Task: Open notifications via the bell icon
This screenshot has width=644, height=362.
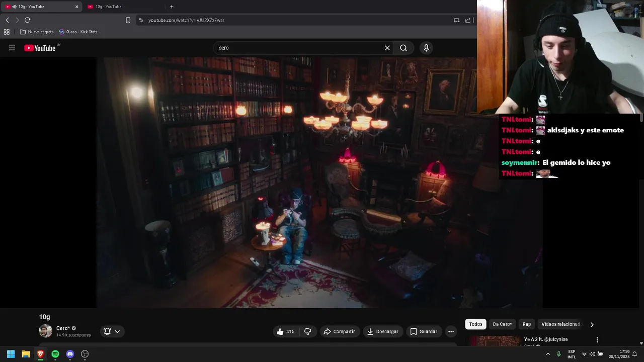Action: (634, 354)
